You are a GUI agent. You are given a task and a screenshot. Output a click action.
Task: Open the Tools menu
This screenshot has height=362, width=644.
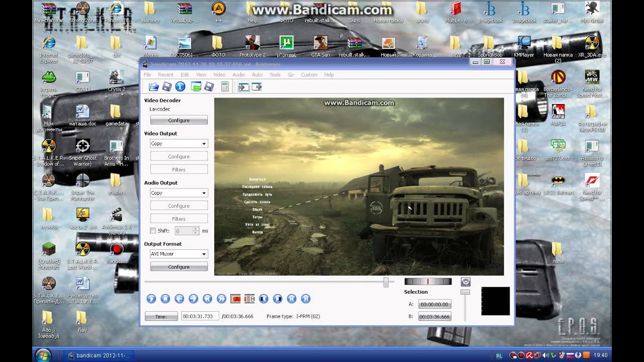click(275, 74)
